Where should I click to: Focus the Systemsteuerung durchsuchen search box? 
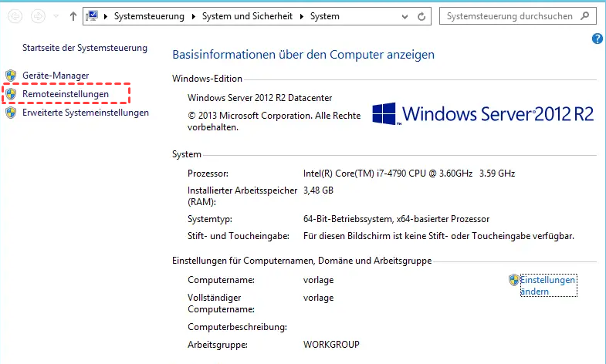click(x=517, y=16)
